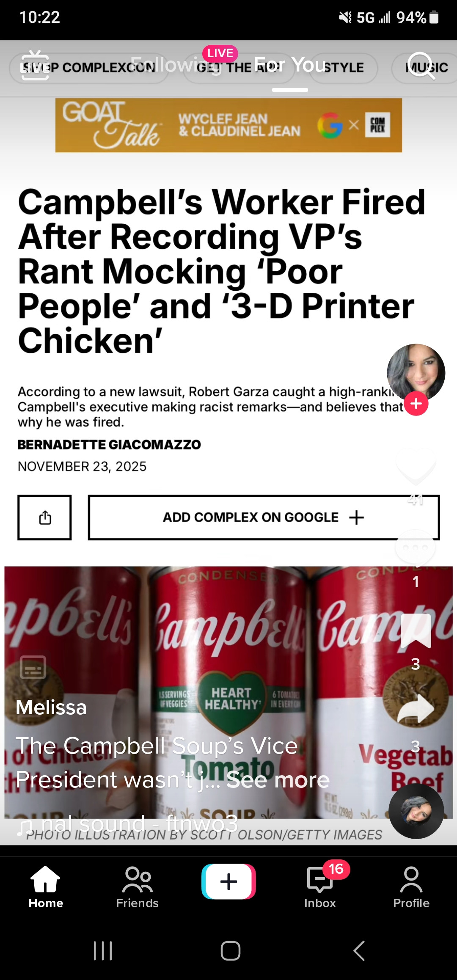Select the For You tab
Viewport: 457px width, 980px height.
[x=290, y=65]
